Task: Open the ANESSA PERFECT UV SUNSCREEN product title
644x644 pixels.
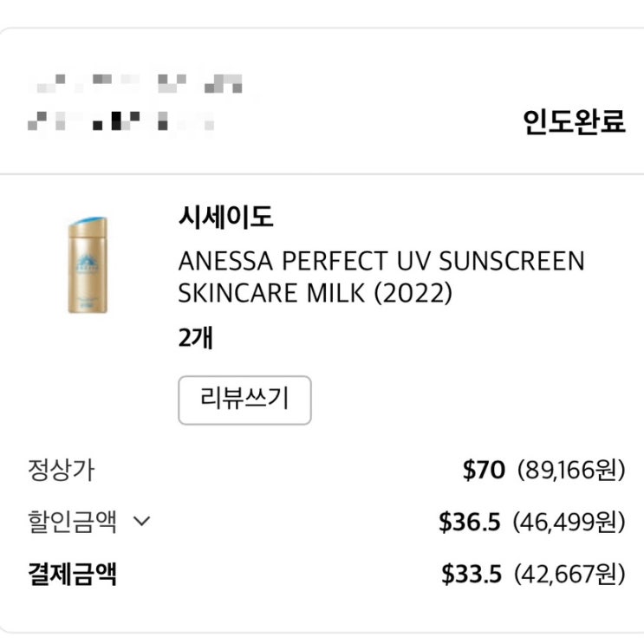Action: click(x=381, y=260)
